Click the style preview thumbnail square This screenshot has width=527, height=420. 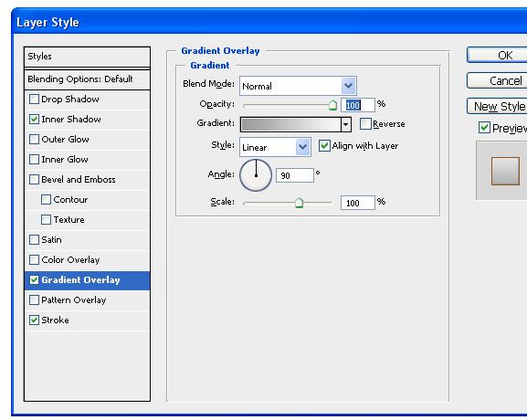(505, 171)
